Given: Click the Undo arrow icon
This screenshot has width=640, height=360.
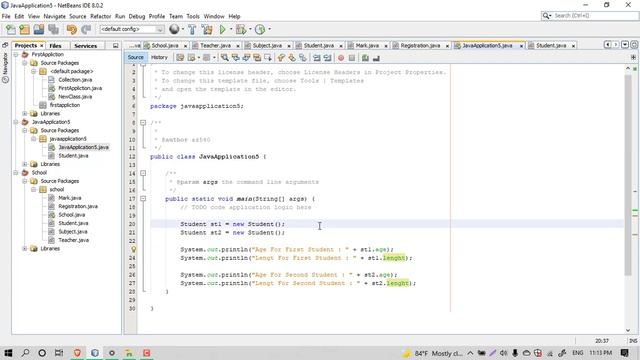Looking at the screenshot, I should [71, 29].
